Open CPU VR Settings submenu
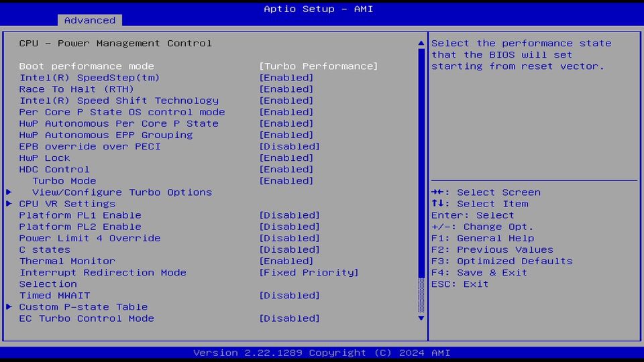Image resolution: width=644 pixels, height=362 pixels. (x=67, y=204)
